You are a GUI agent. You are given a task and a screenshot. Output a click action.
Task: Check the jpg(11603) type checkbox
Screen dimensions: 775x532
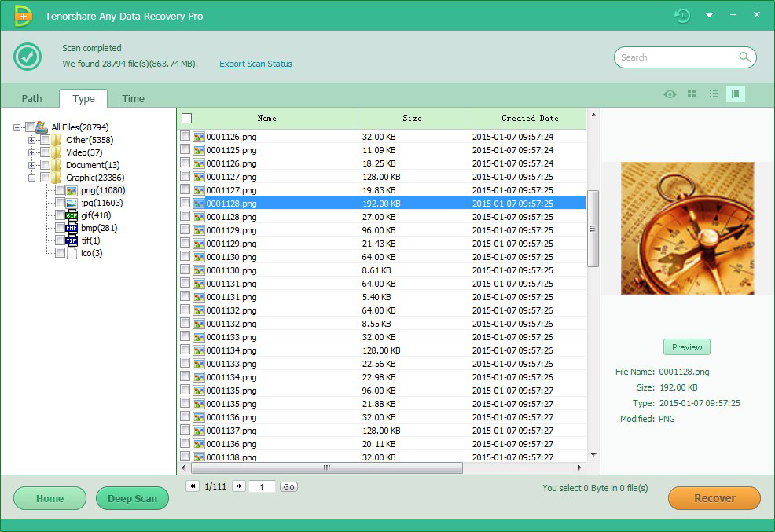pos(60,203)
